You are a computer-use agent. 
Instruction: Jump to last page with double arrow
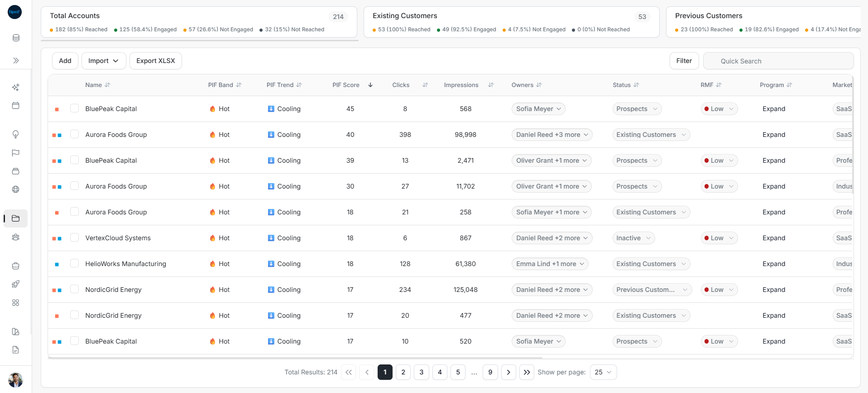[527, 372]
